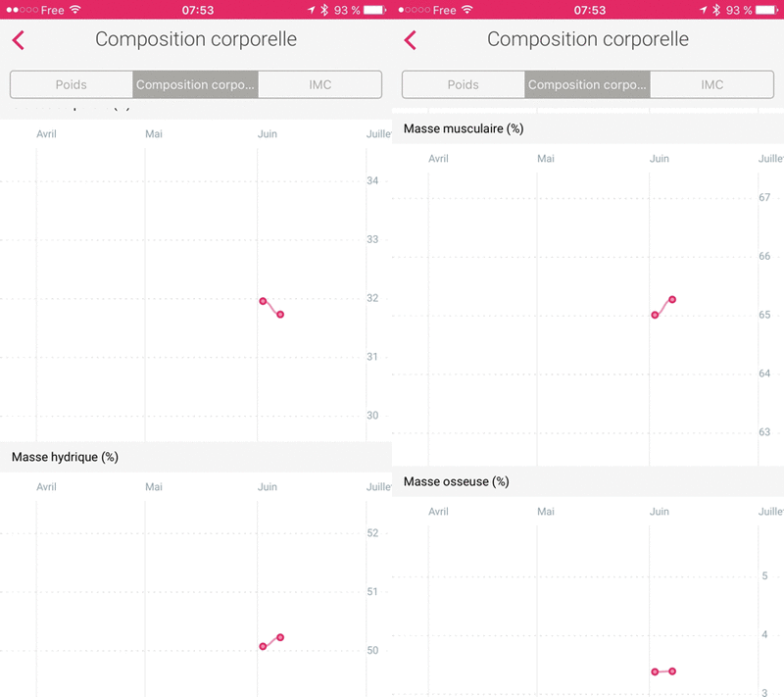Tap Juin label on Masse hydrique chart
The image size is (784, 697).
pyautogui.click(x=267, y=487)
